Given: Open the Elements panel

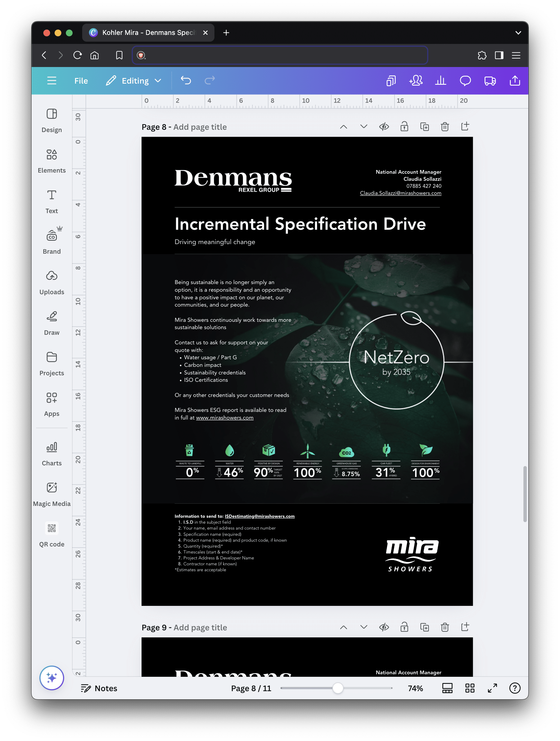Looking at the screenshot, I should click(x=51, y=161).
